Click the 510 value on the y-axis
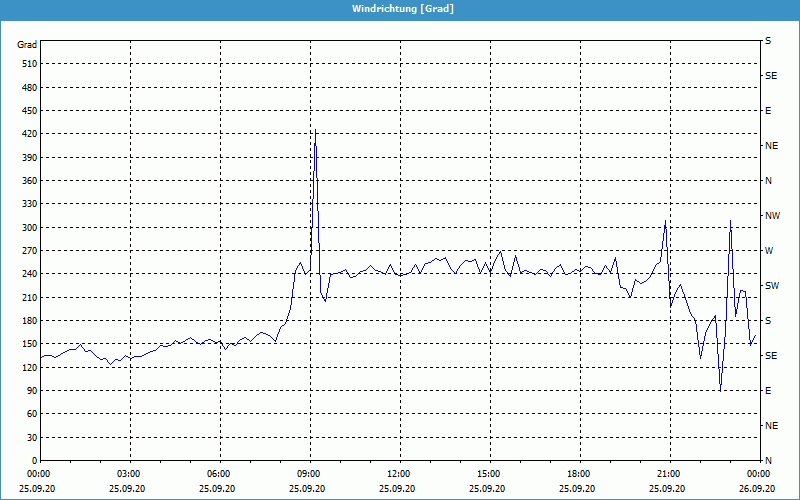 tap(28, 64)
